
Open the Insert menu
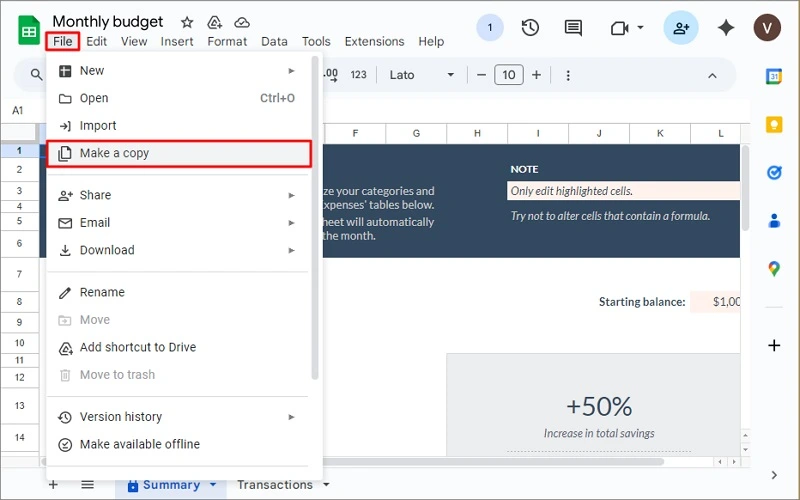(x=177, y=41)
